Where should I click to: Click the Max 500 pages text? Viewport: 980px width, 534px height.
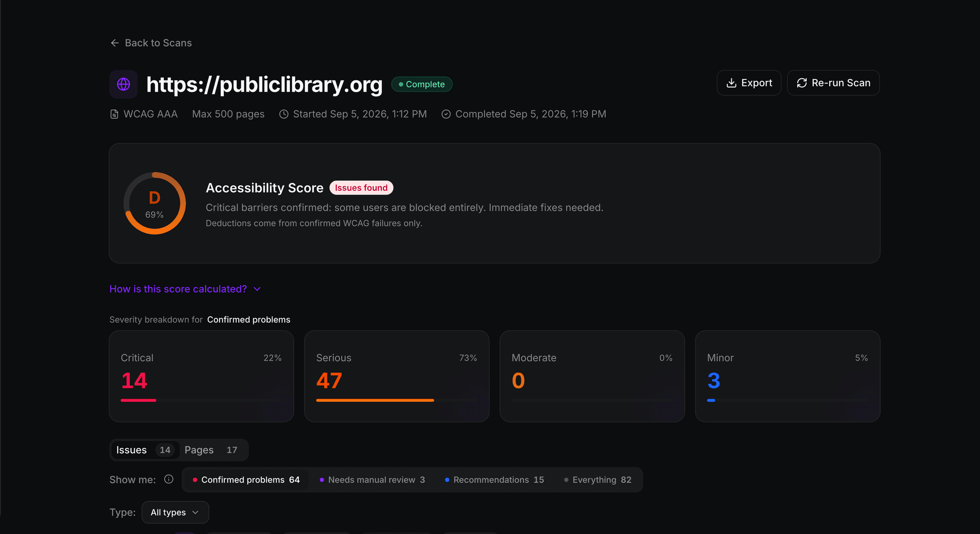tap(228, 114)
